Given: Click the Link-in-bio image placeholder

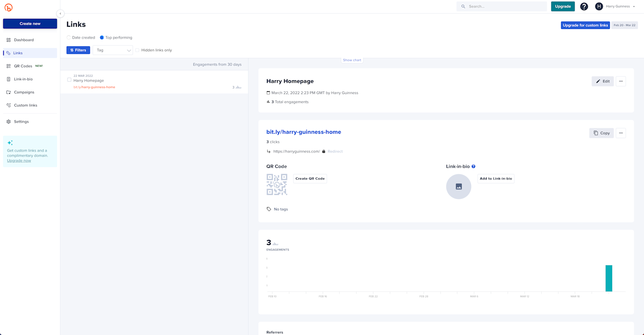Looking at the screenshot, I should 459,187.
